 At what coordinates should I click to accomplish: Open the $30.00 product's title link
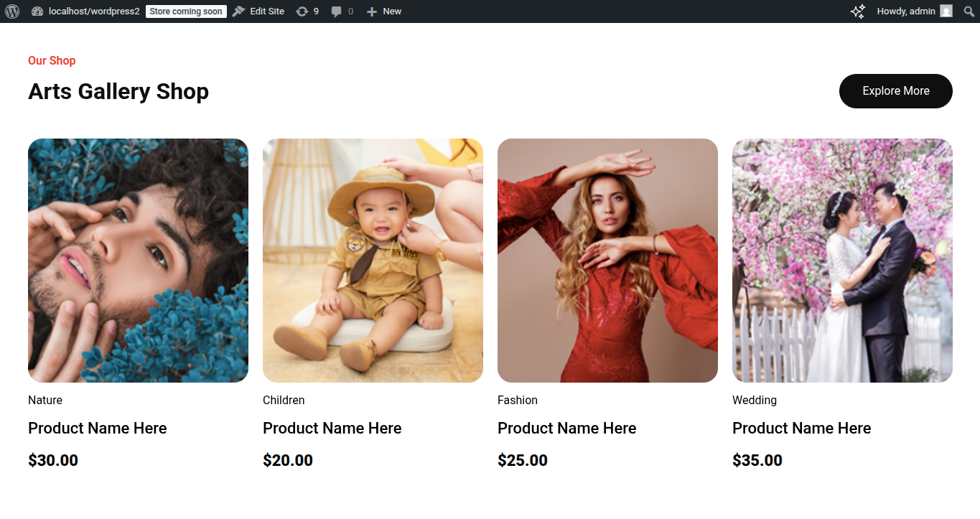98,428
